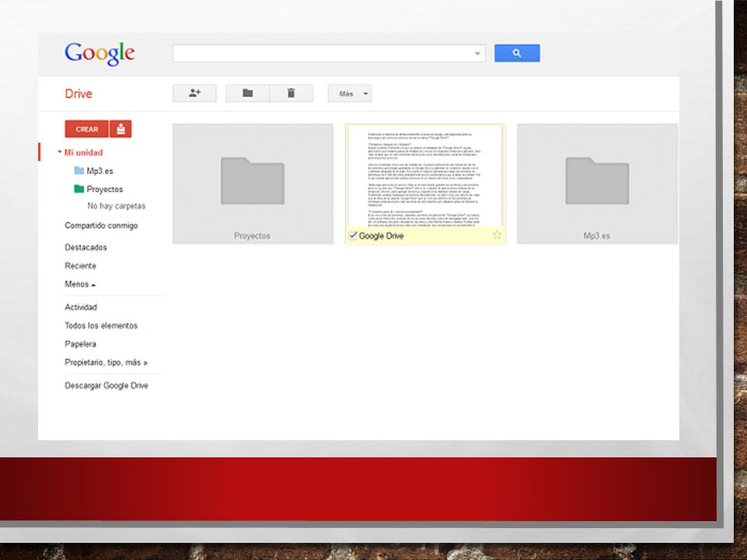Click the red CREAR button
The image size is (747, 560).
click(x=86, y=129)
